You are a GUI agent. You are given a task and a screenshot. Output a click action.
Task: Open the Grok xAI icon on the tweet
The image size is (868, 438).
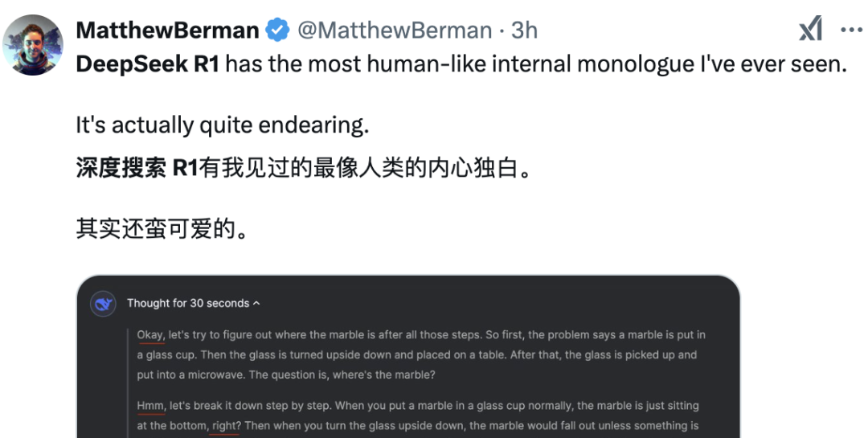pyautogui.click(x=810, y=30)
